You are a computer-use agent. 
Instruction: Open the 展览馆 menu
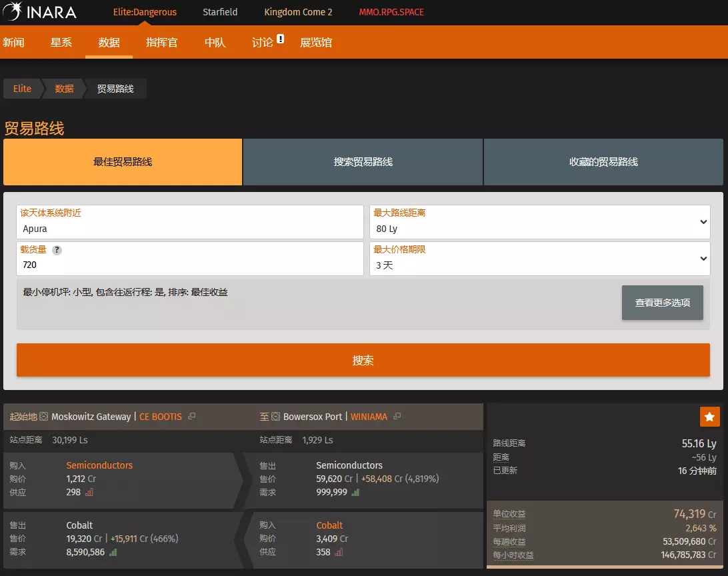click(316, 42)
